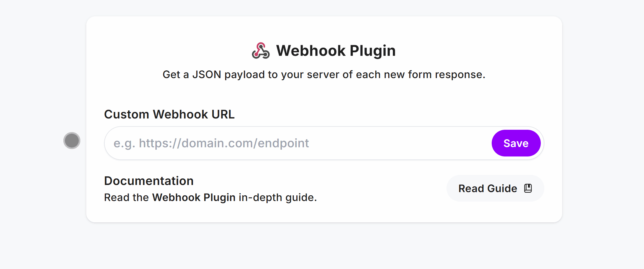The width and height of the screenshot is (644, 269).
Task: Click 'in-depth guide' in the documentation description
Action: point(278,197)
